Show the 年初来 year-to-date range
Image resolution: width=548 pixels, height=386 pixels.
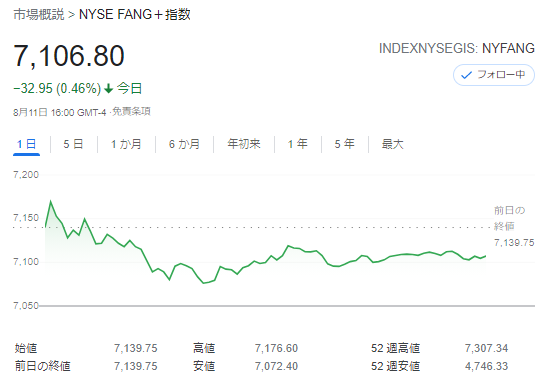[244, 144]
